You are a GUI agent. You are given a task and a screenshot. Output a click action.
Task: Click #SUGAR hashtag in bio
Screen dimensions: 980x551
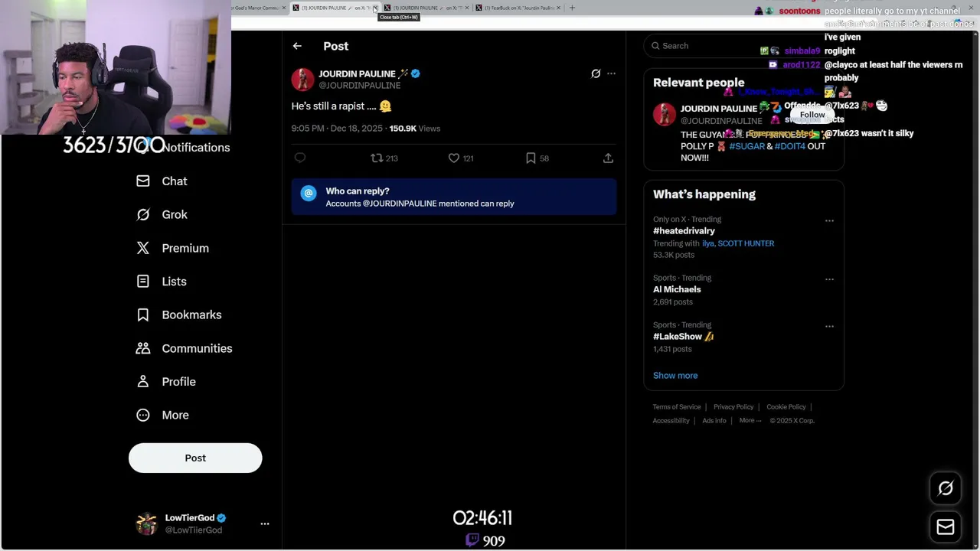[746, 146]
